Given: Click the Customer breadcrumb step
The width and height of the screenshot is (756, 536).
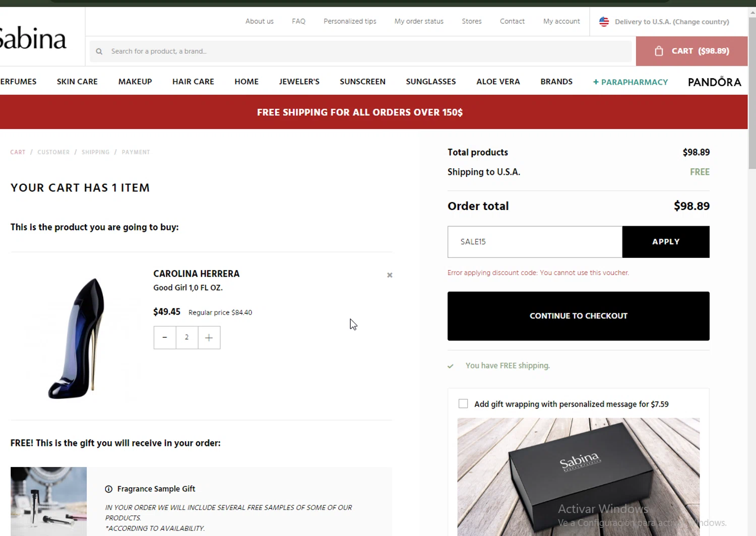Looking at the screenshot, I should 53,152.
